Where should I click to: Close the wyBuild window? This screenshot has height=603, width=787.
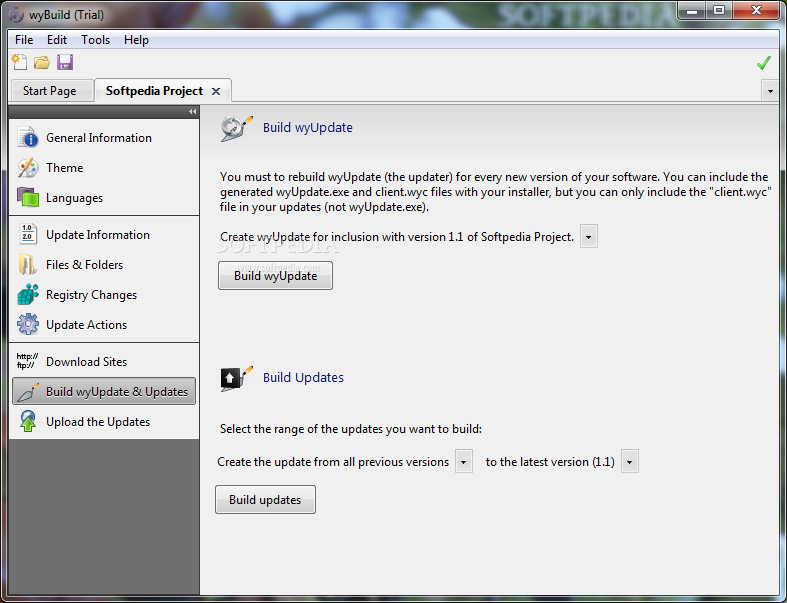point(757,11)
